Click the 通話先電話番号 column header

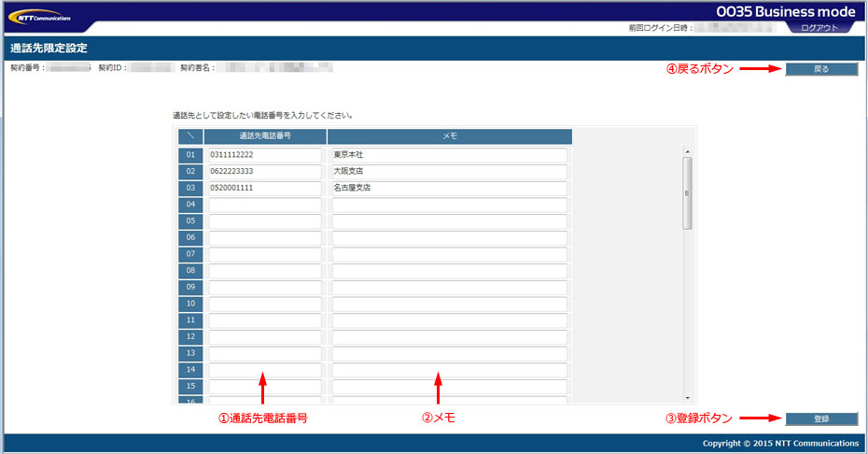(x=265, y=136)
